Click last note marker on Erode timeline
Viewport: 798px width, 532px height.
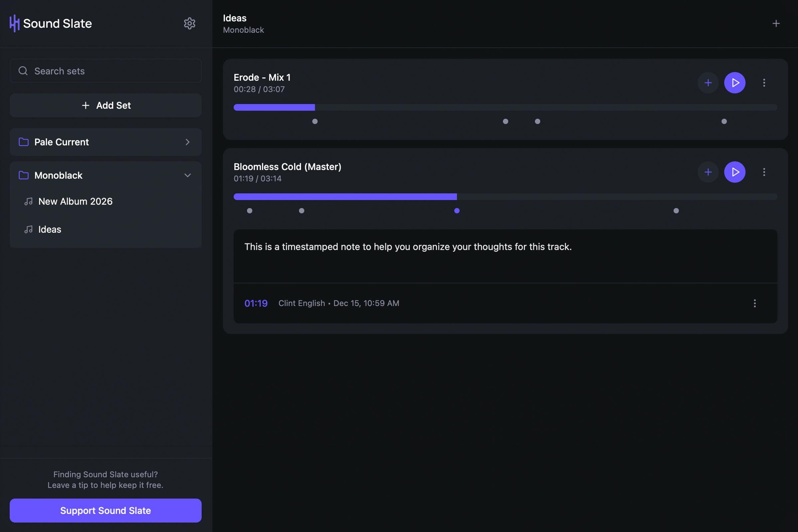coord(724,121)
